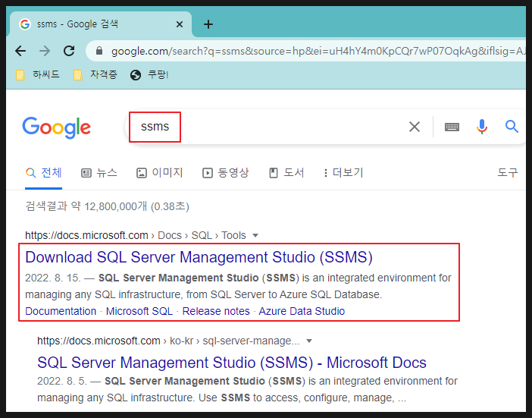The width and height of the screenshot is (532, 418).
Task: Select the 전체 results tab
Action: tap(44, 173)
